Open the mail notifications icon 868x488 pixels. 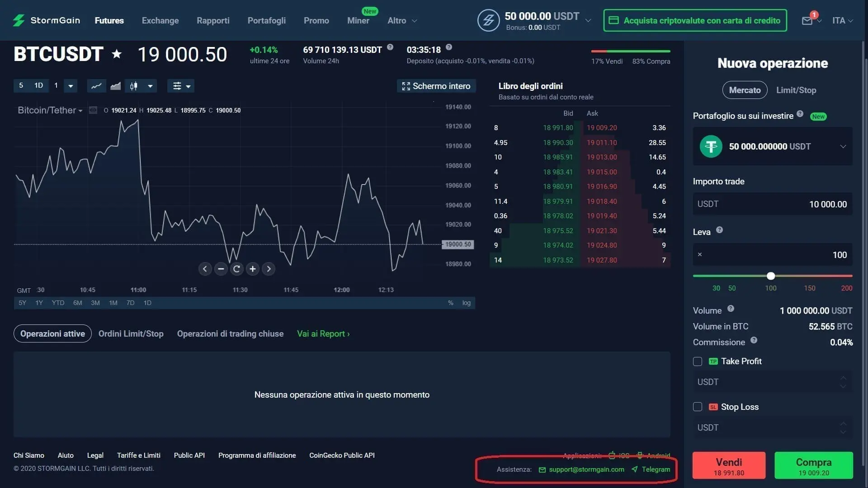pyautogui.click(x=807, y=20)
